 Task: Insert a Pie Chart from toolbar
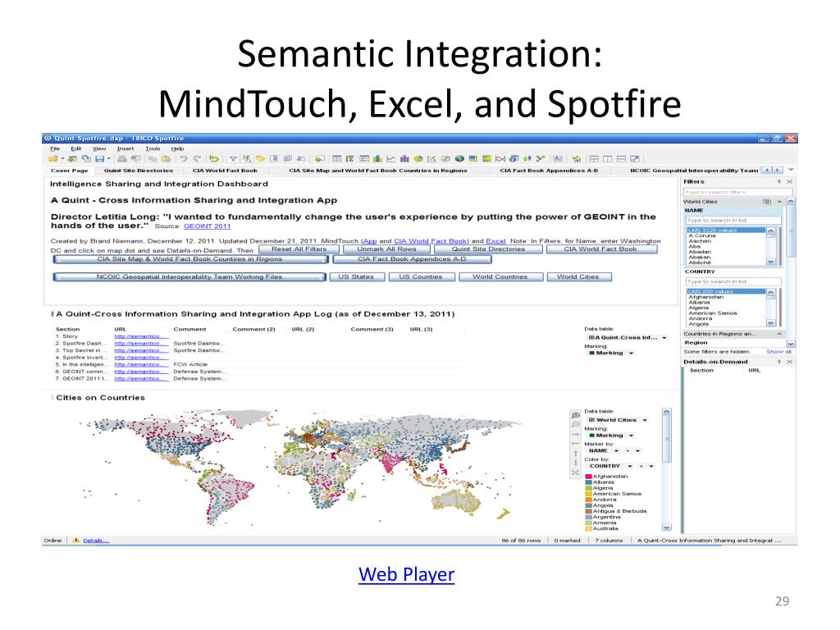418,158
